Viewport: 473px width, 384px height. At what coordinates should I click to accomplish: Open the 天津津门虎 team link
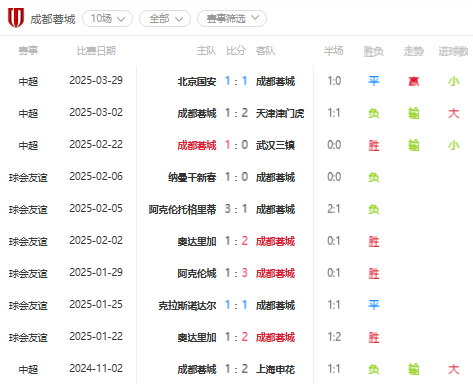click(x=280, y=113)
